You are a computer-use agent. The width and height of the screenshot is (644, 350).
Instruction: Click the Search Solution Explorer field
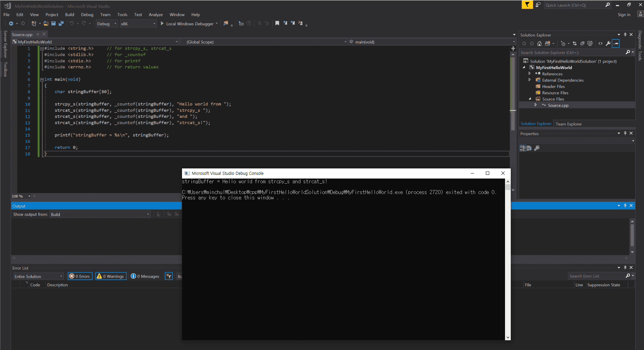pyautogui.click(x=572, y=52)
